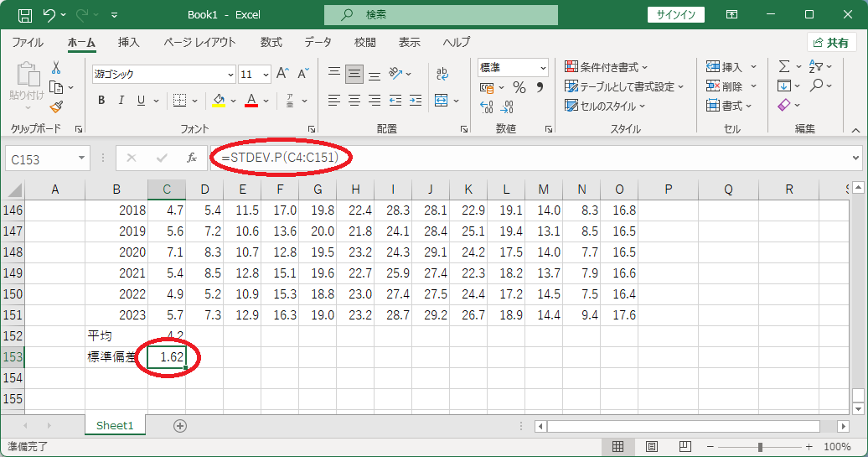Open the データ ribbon tab
This screenshot has height=457, width=868.
[318, 42]
